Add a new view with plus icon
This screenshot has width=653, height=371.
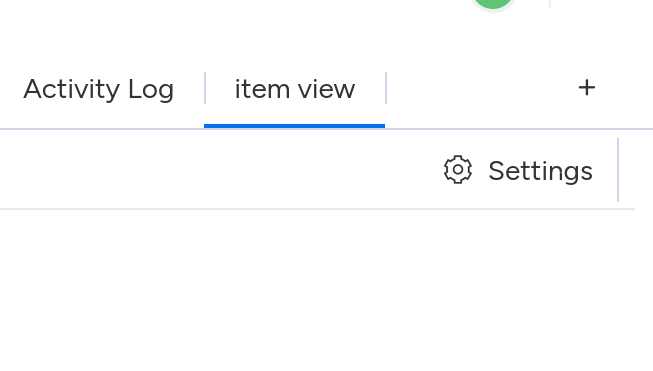point(587,88)
